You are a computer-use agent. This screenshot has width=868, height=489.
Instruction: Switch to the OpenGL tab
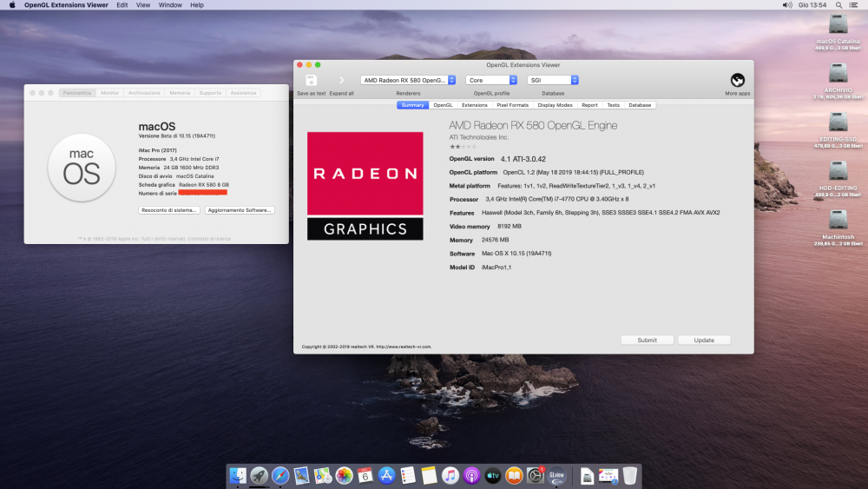(x=443, y=105)
